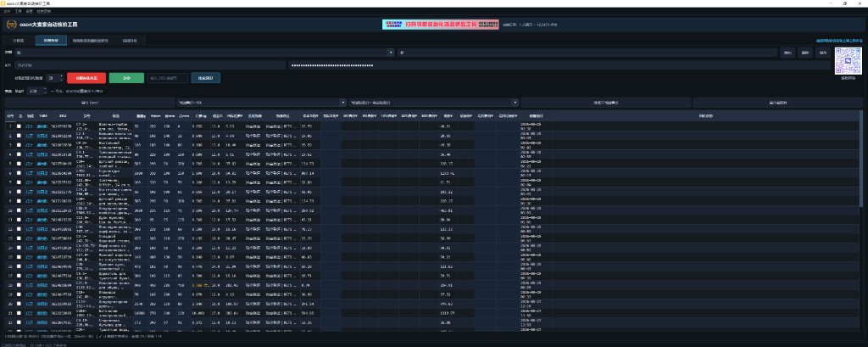Increase the stepper showing 2000
Screen dimensions: 868x347
[44, 89]
